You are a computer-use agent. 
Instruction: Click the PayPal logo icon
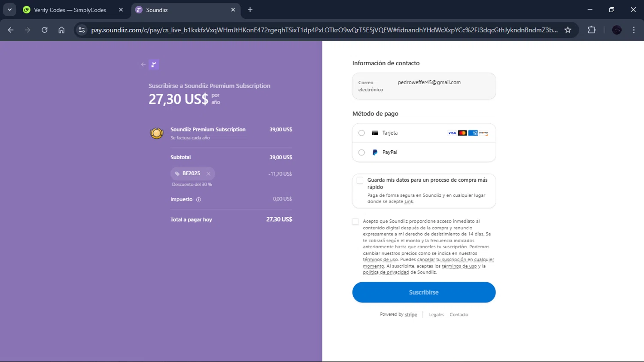(x=375, y=152)
